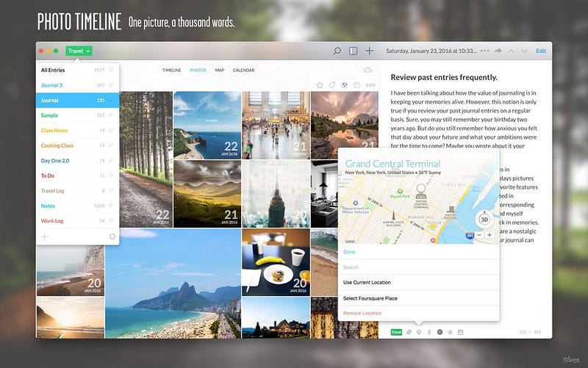This screenshot has width=588, height=368.
Task: Click the cloud sync icon
Action: tap(368, 70)
